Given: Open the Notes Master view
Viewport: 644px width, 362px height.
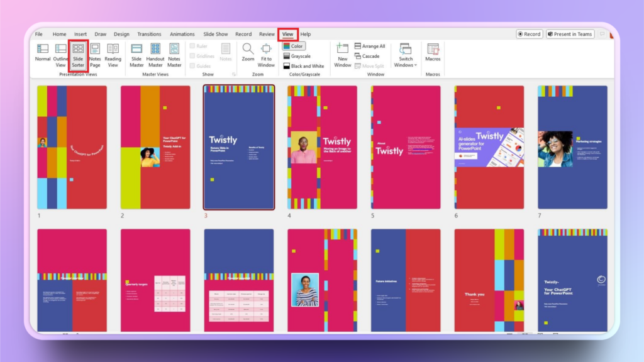Looking at the screenshot, I should (174, 55).
